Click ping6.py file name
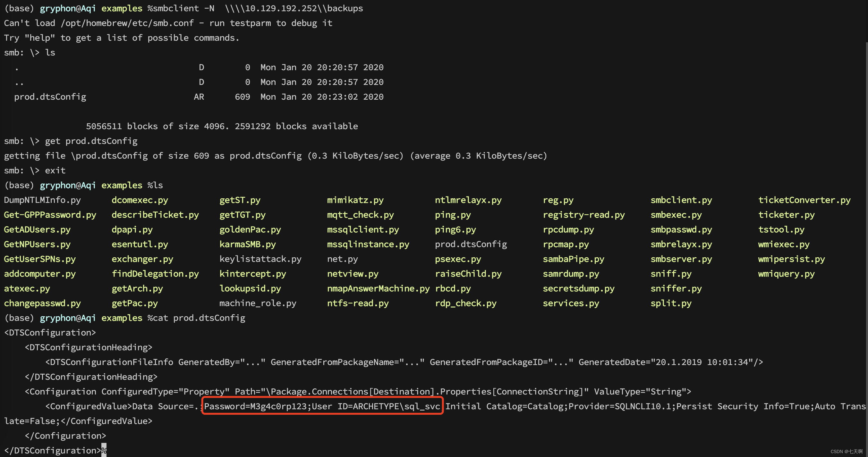Image resolution: width=868 pixels, height=457 pixels. click(455, 230)
